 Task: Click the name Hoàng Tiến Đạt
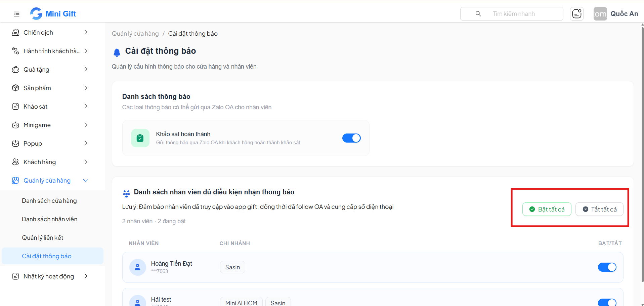171,264
